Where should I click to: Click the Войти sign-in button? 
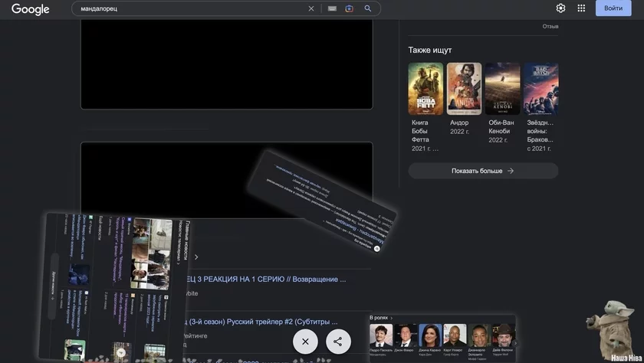[613, 8]
